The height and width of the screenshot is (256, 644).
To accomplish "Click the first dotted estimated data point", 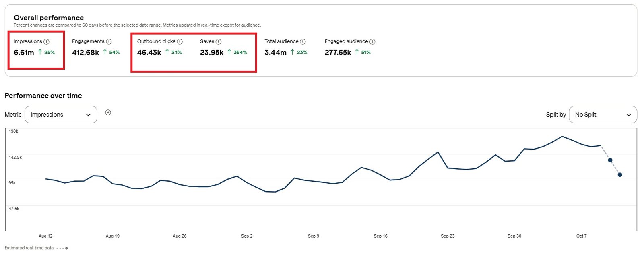I will 610,160.
